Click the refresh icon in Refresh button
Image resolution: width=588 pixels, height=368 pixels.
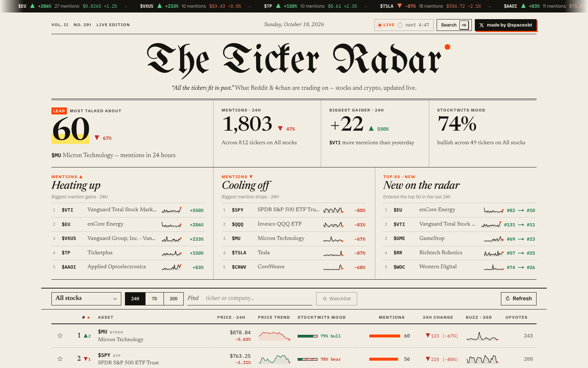point(508,298)
